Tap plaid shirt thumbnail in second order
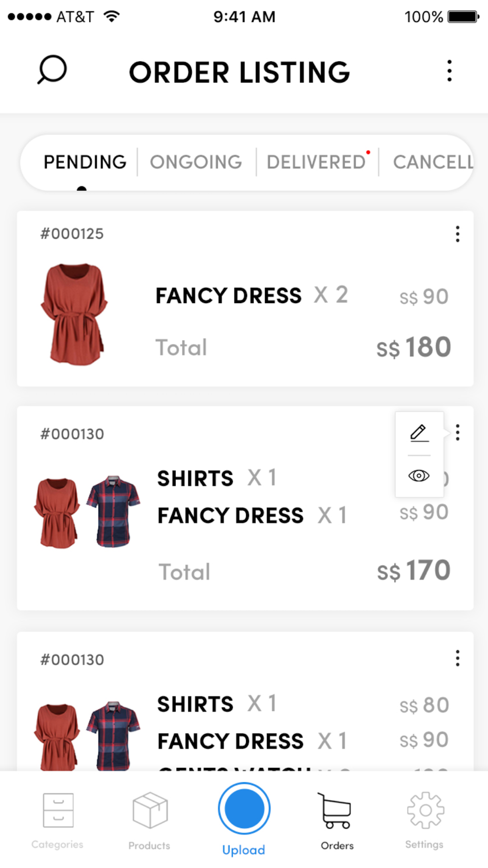 113,511
